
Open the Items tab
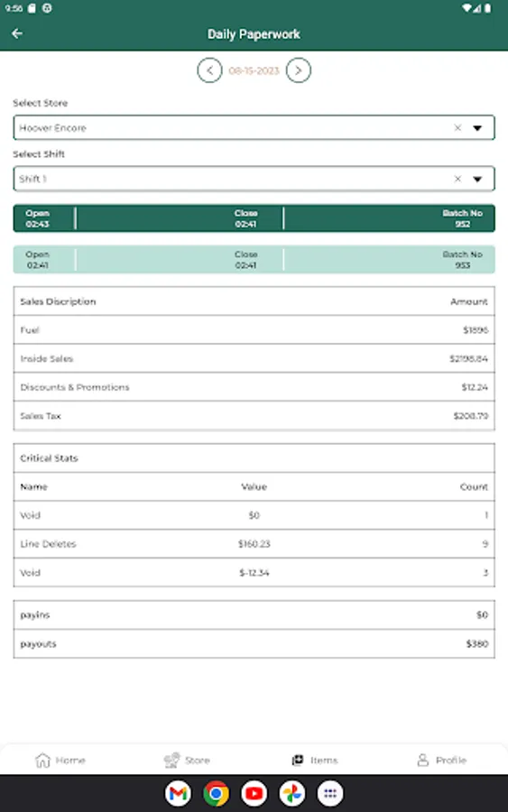pyautogui.click(x=314, y=761)
